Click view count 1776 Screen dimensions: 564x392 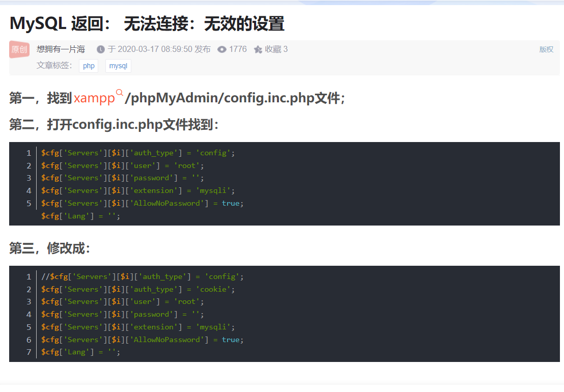coord(238,49)
